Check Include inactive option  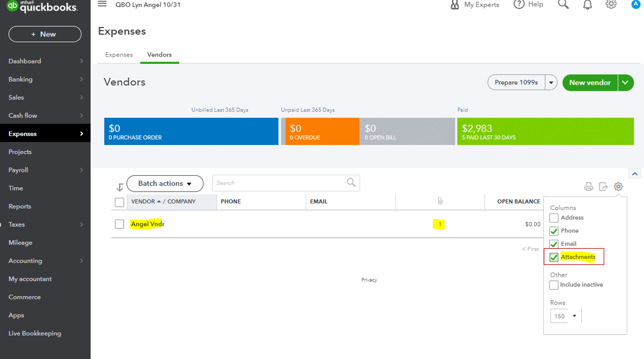click(x=554, y=285)
